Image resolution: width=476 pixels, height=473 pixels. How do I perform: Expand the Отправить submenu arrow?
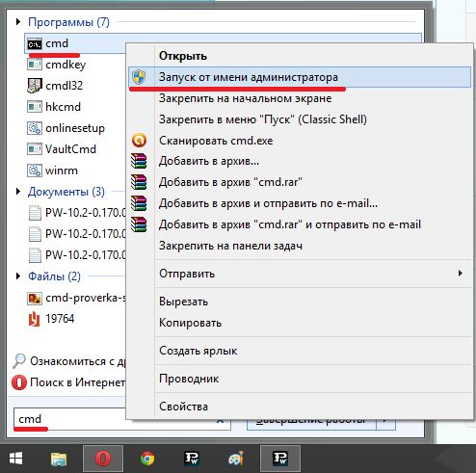tap(461, 274)
